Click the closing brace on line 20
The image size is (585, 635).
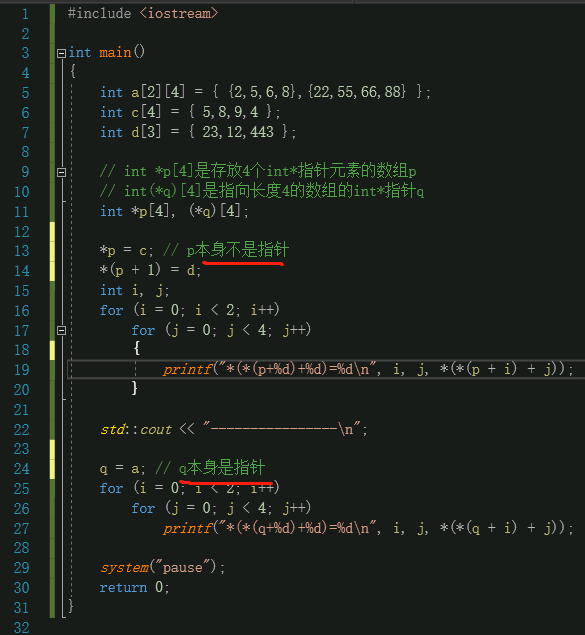tap(135, 388)
